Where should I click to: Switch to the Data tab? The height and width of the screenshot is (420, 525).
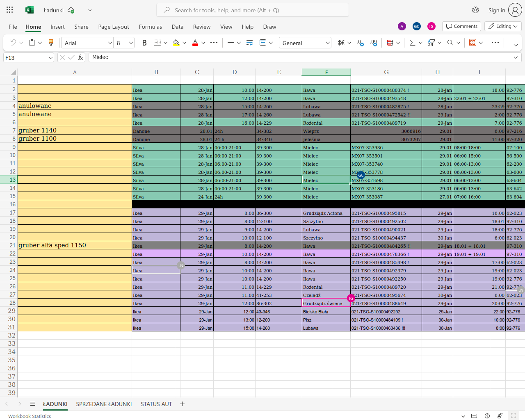pyautogui.click(x=178, y=27)
